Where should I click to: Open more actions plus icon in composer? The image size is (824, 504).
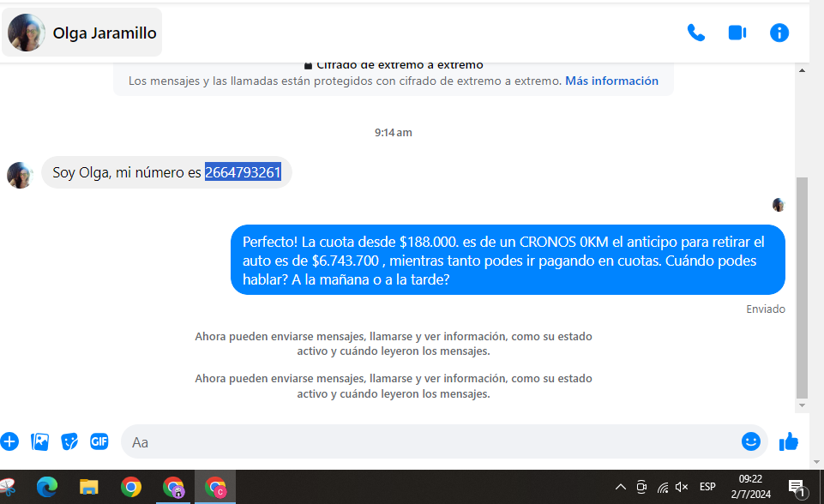tap(9, 441)
